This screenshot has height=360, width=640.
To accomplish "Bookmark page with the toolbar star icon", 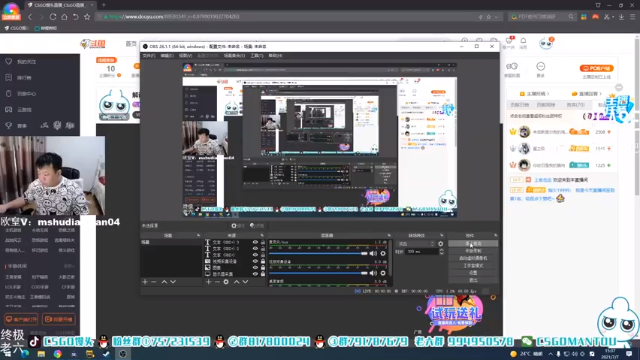I will coord(87,17).
